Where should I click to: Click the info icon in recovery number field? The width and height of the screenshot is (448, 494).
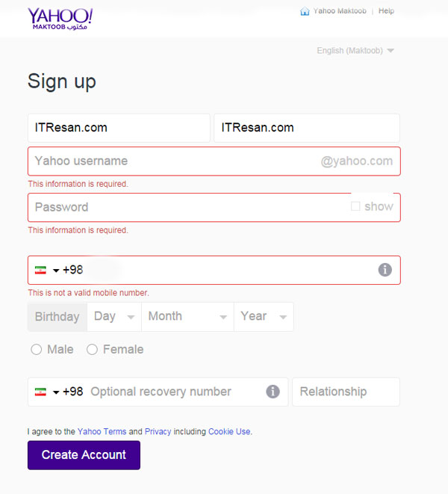273,392
